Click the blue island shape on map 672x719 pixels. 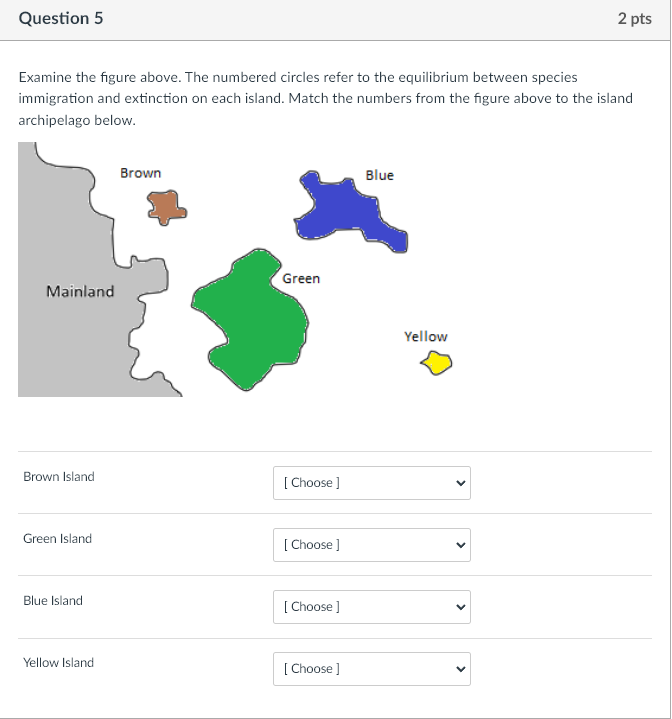click(x=348, y=211)
